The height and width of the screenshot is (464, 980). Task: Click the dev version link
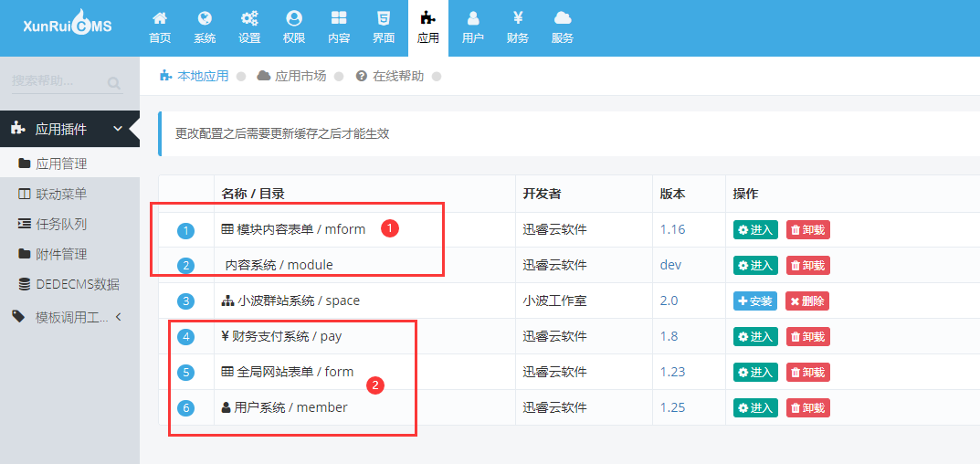point(670,265)
